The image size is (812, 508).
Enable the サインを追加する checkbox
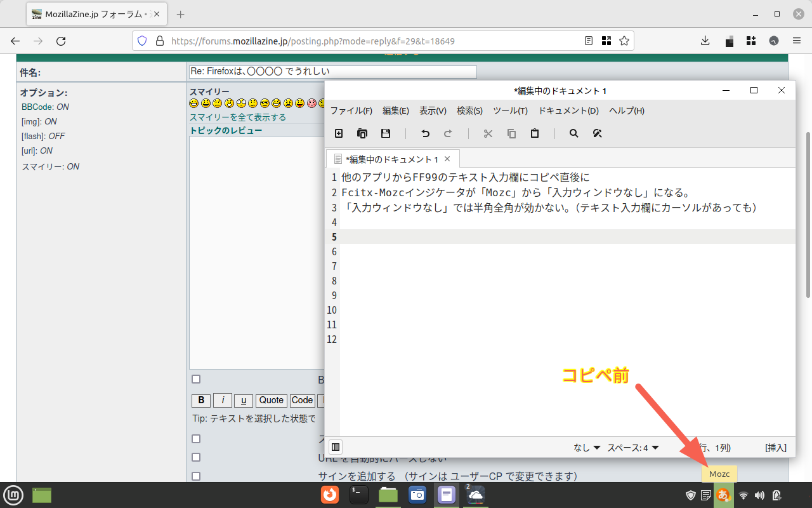click(x=196, y=476)
